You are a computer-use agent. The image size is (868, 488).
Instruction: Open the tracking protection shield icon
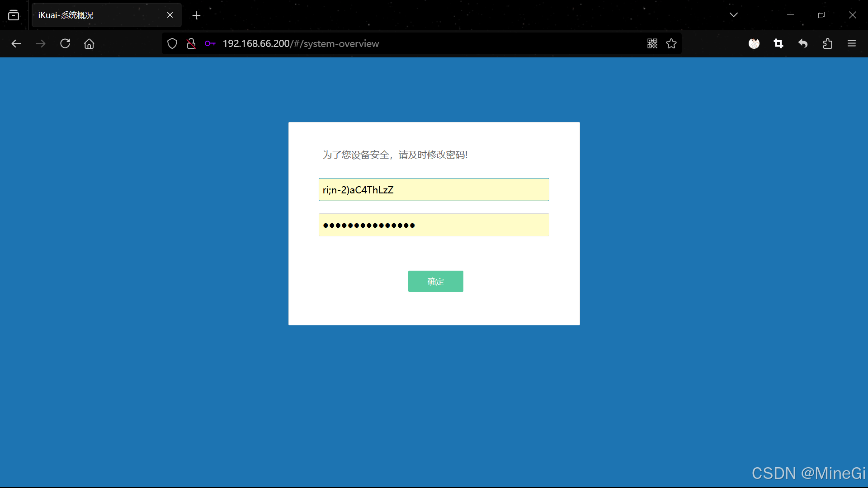pyautogui.click(x=172, y=43)
